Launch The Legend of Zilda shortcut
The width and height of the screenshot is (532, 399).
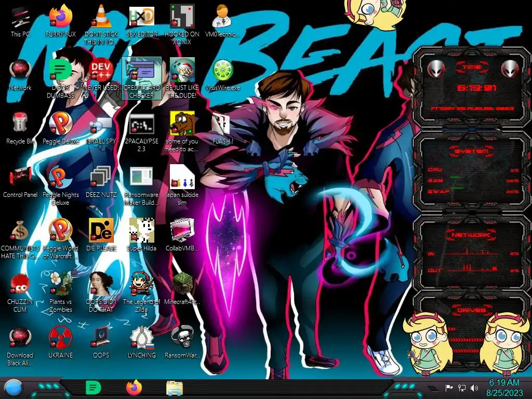pyautogui.click(x=141, y=292)
